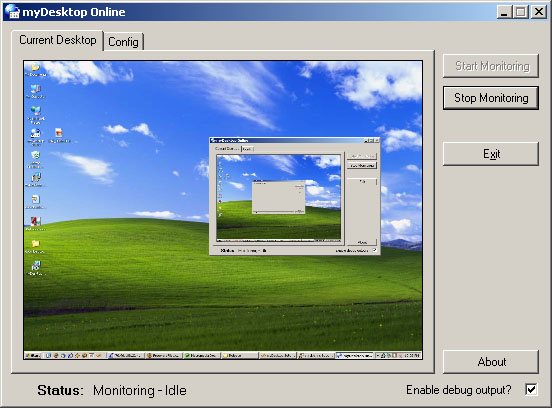Minimize the myDesktop Online window

[504, 12]
